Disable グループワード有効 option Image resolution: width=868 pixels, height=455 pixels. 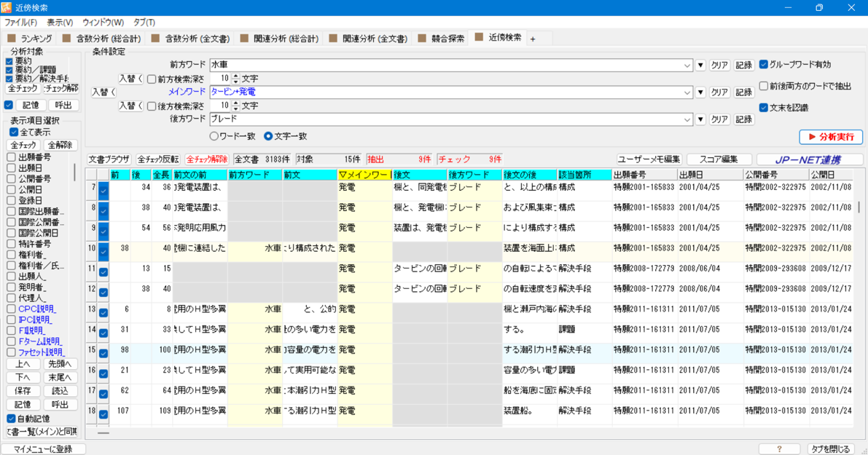763,65
